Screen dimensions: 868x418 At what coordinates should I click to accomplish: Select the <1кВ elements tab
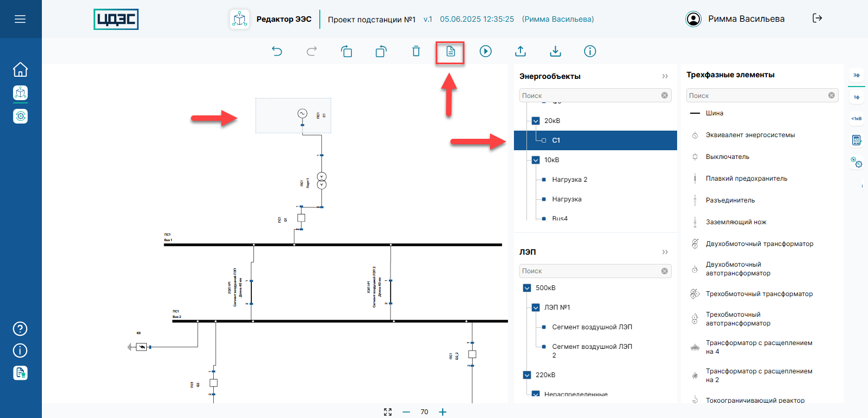pyautogui.click(x=857, y=118)
